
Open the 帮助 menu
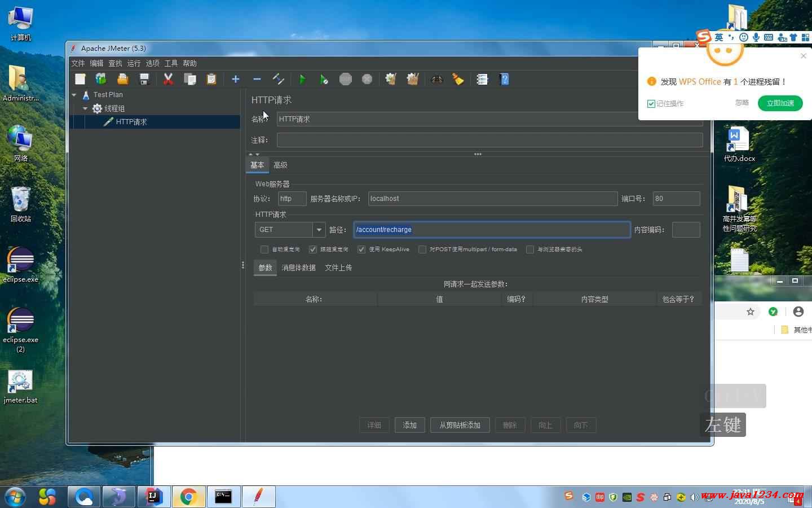click(x=189, y=63)
